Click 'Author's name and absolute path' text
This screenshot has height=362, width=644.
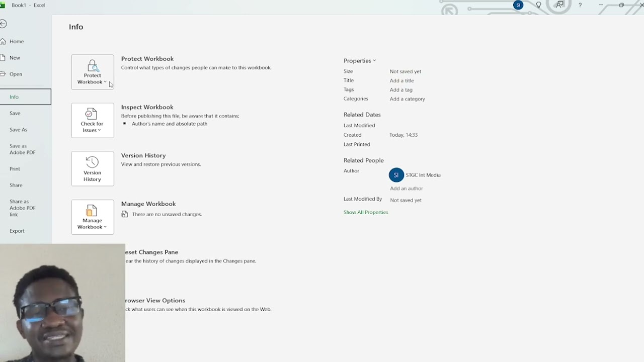coord(170,124)
